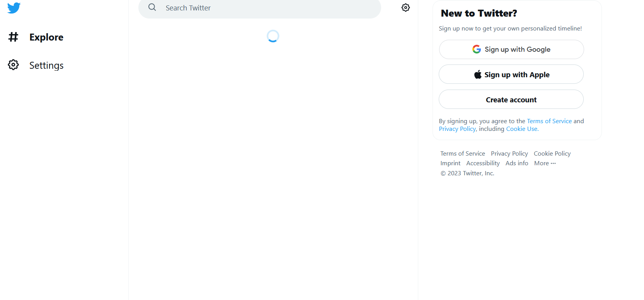This screenshot has width=644, height=300.
Task: Open the Imprint footer link
Action: (x=450, y=163)
